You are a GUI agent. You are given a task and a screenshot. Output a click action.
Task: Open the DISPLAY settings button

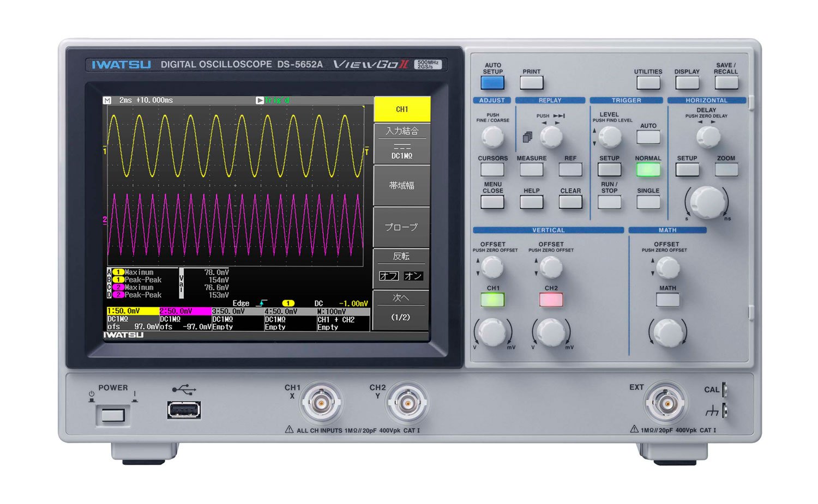[687, 82]
